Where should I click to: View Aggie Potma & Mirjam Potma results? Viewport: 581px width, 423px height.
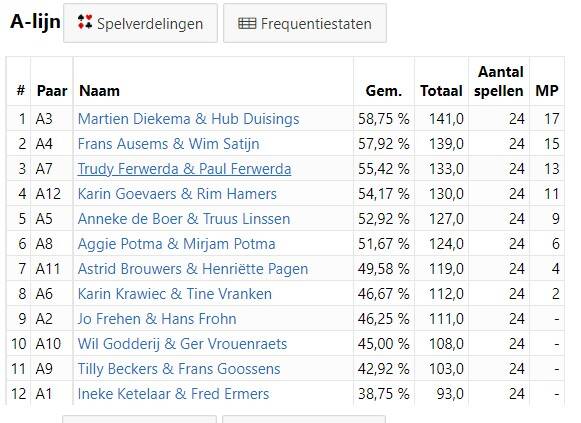tap(176, 244)
